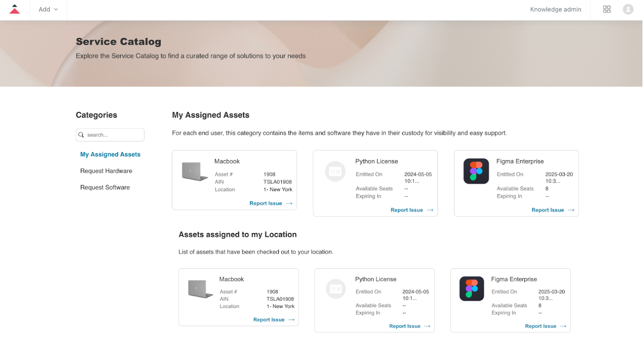Click the Python License placeholder icon in location assets
This screenshot has height=349, width=644.
(336, 289)
